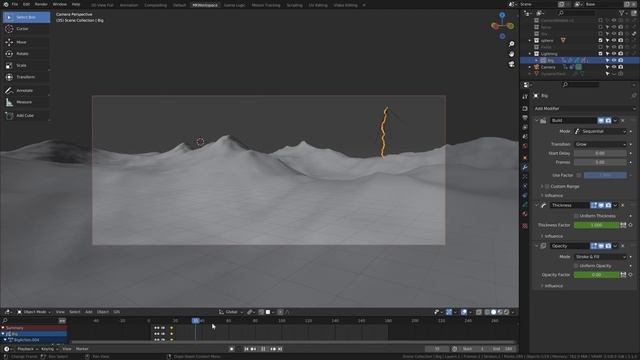
Task: Open the Help menu
Action: pyautogui.click(x=76, y=4)
